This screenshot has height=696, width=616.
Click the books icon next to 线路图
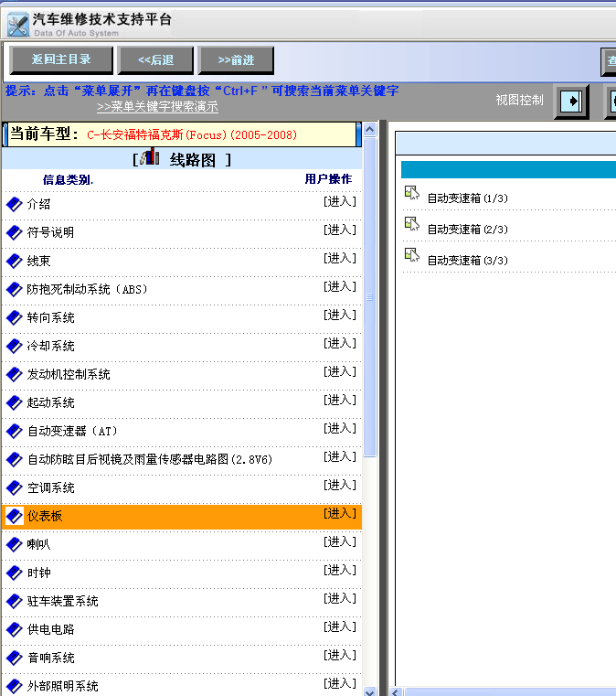150,157
